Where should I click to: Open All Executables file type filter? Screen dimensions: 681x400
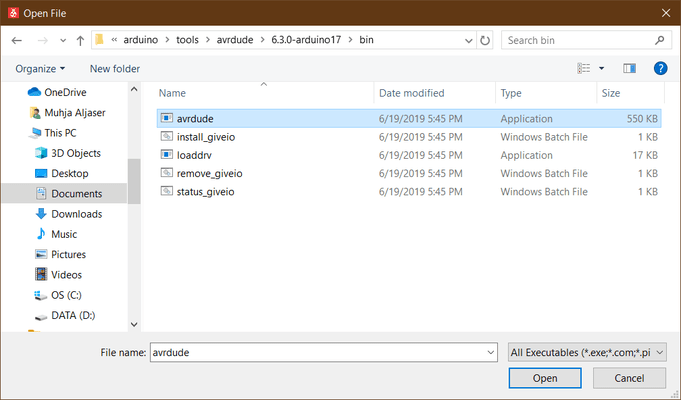[587, 352]
